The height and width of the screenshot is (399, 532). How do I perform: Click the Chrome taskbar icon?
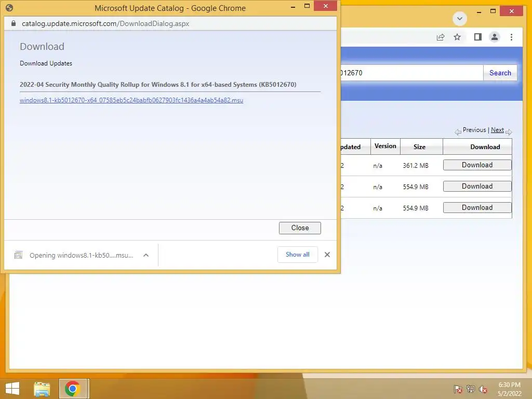pyautogui.click(x=72, y=389)
